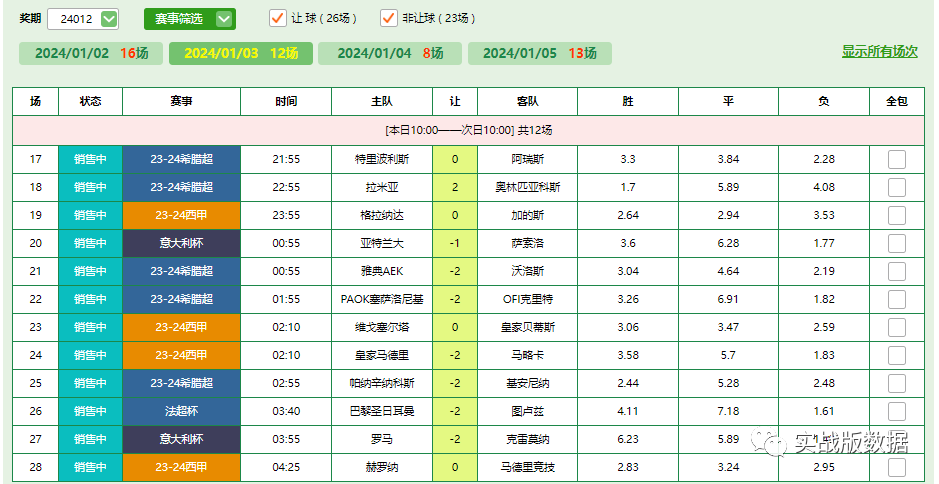Click the 全包 column header
This screenshot has height=484, width=939.
896,101
